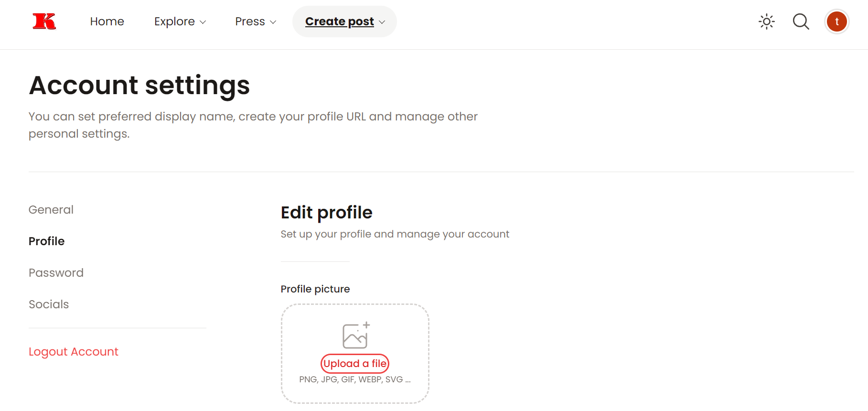Open the user avatar menu

(x=837, y=22)
